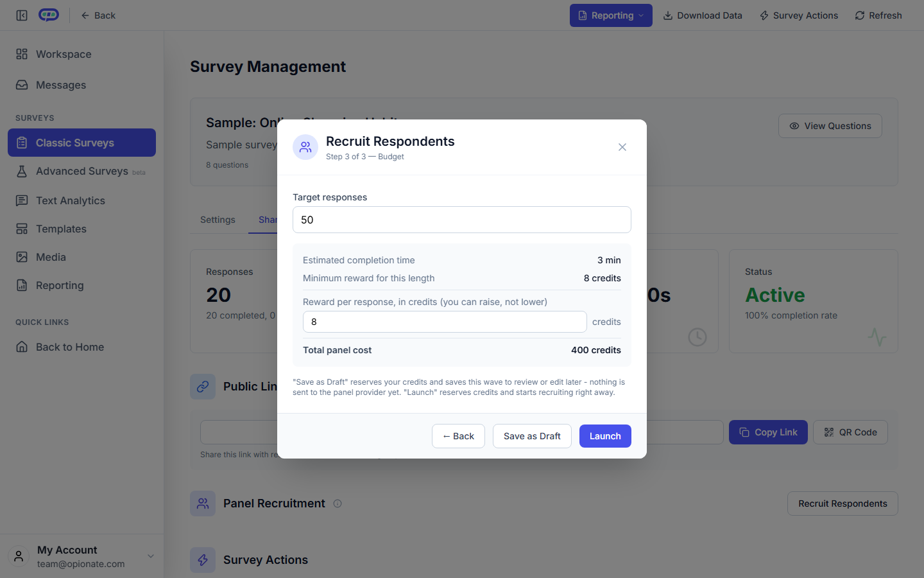Click the dialog header respondents icon
The image size is (924, 578).
tap(305, 147)
